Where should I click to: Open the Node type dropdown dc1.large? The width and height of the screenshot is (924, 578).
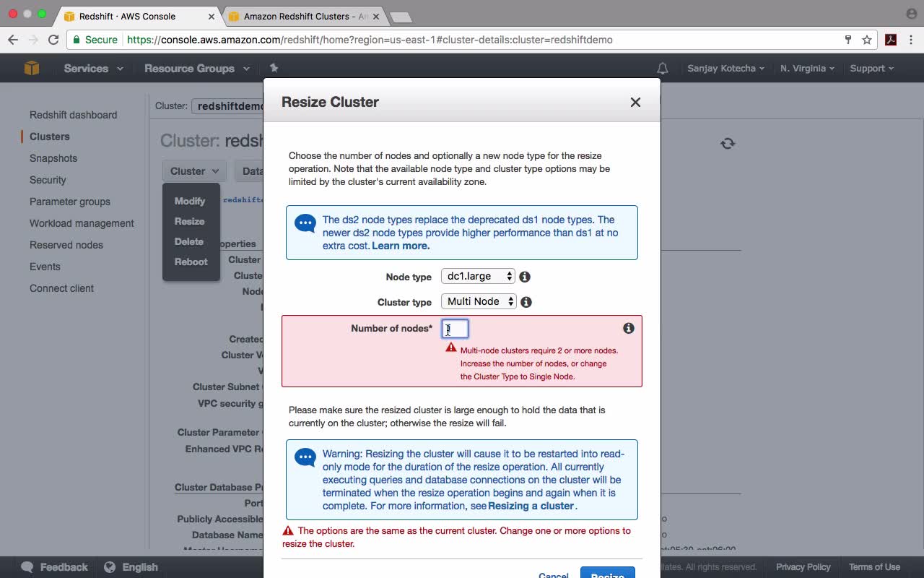tap(478, 276)
